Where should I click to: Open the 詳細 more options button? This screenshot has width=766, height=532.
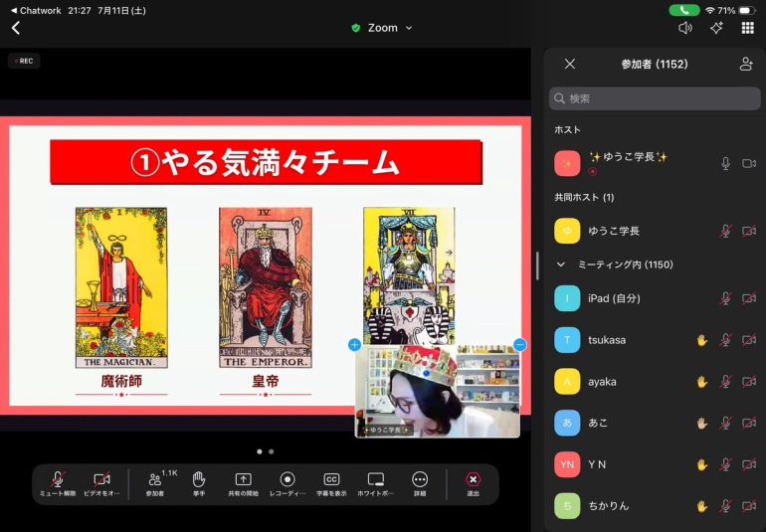coord(420,484)
